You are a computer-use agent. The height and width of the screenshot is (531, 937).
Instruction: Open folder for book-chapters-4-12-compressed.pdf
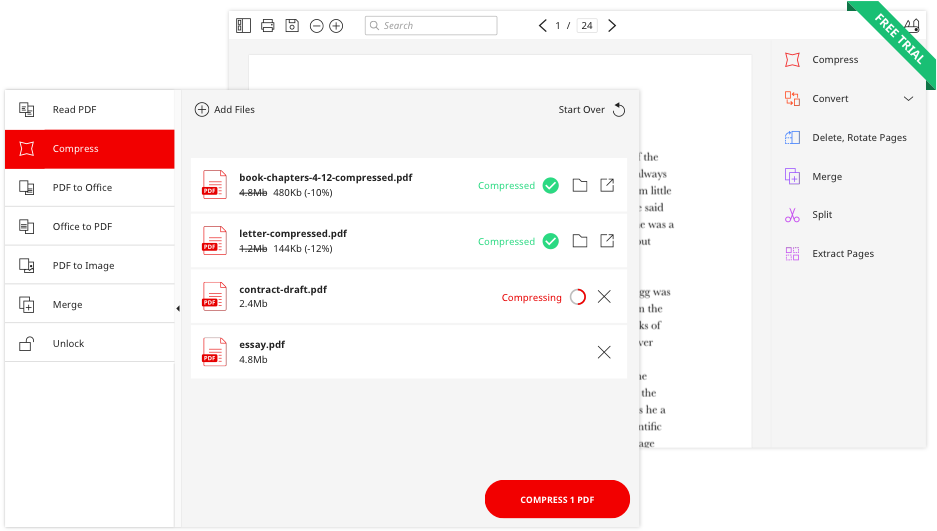point(580,185)
